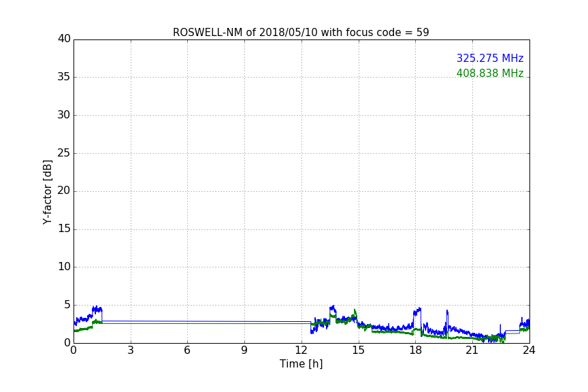The image size is (588, 392).
Task: Click the x-axis tick label 21
Action: (472, 350)
